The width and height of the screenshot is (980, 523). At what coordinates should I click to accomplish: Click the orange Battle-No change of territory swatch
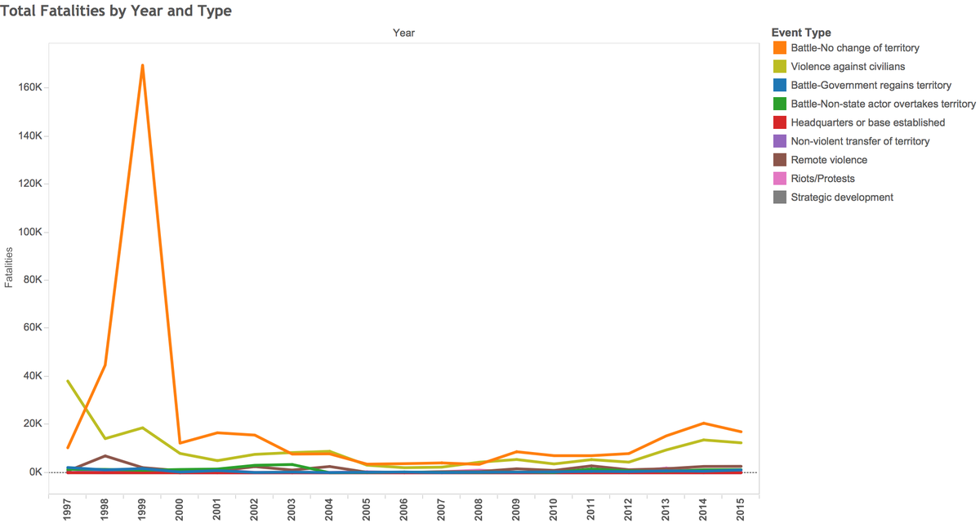779,48
